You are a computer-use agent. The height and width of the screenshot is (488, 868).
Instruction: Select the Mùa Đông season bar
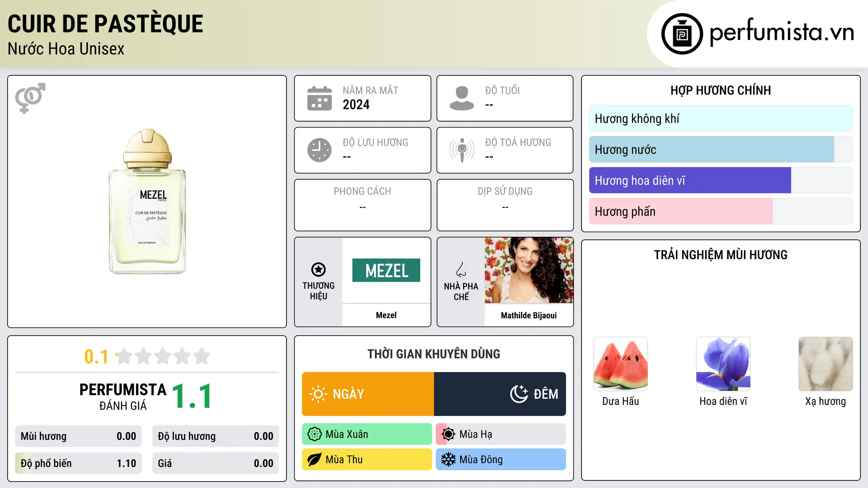coord(501,460)
